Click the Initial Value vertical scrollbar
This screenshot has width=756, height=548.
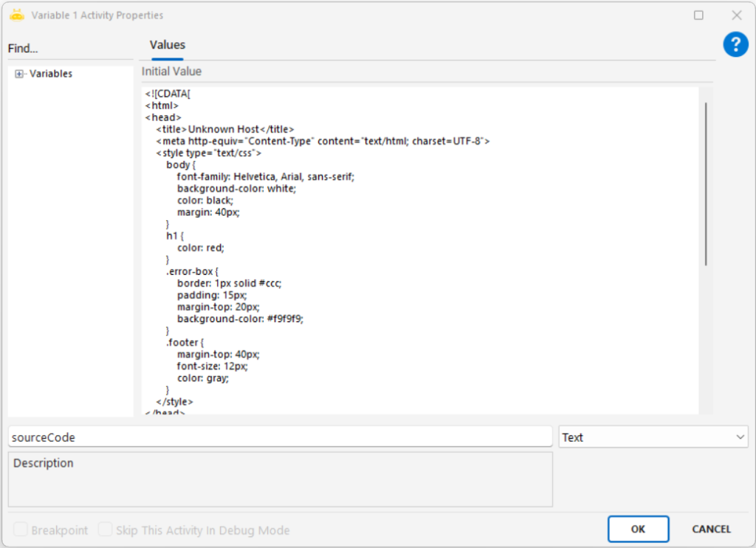(706, 185)
